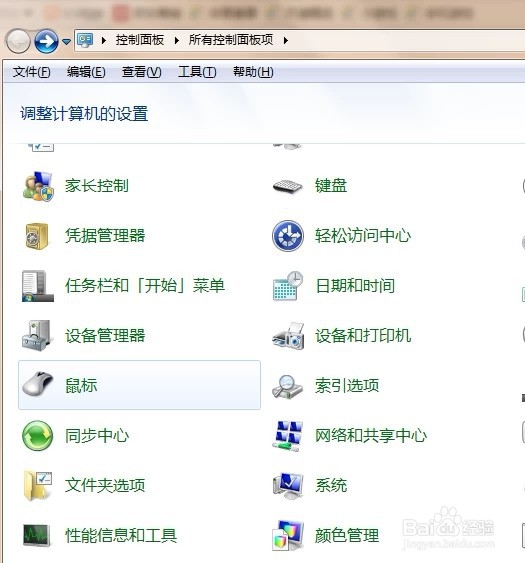Expand the arrow after 控制面板
The image size is (525, 563).
177,40
